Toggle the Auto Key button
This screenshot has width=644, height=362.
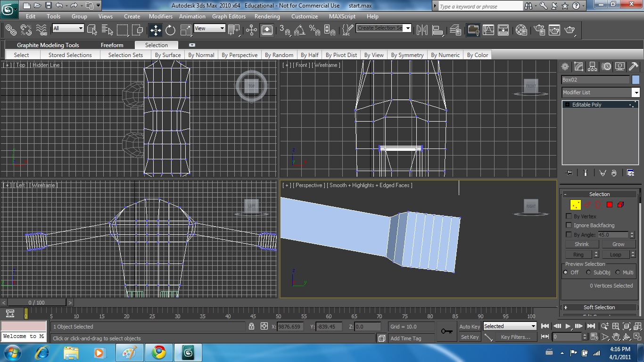(x=469, y=327)
